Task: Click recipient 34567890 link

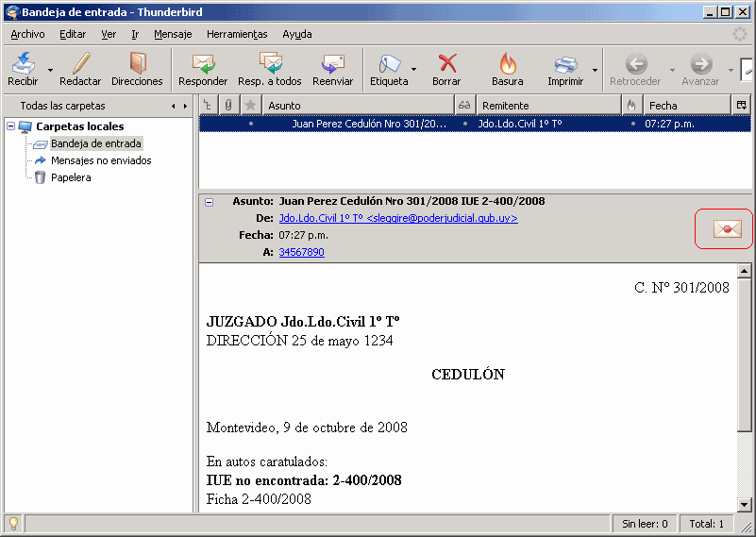Action: point(301,252)
